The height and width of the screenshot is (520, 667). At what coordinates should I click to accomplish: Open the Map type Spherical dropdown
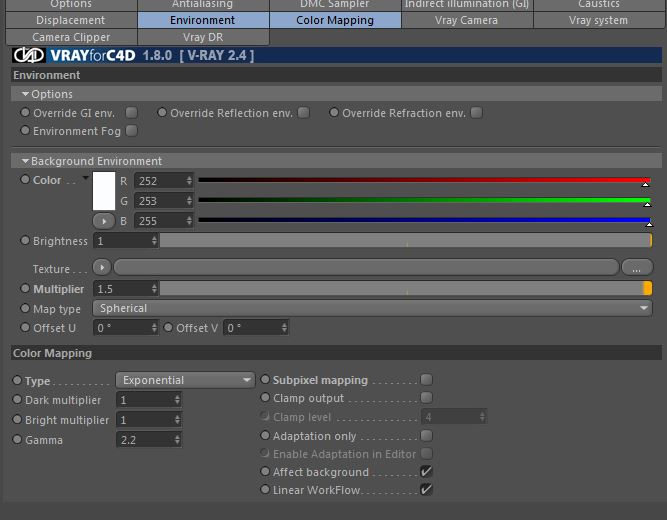point(372,308)
